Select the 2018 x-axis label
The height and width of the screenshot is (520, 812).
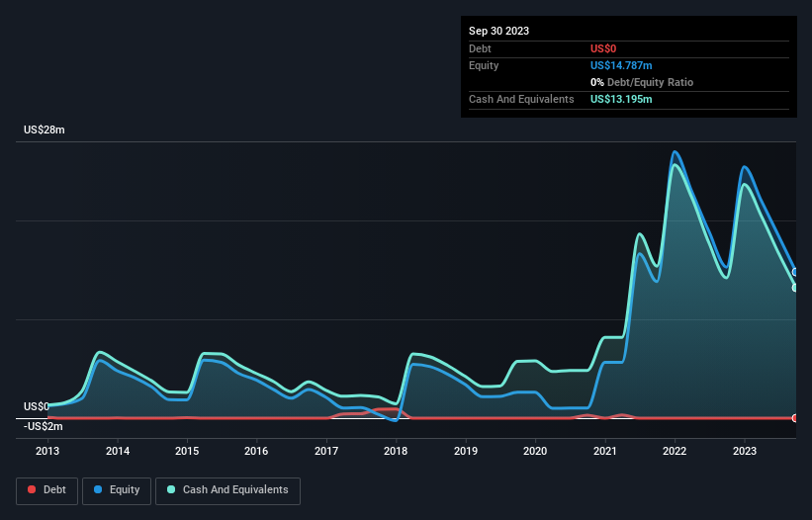click(x=396, y=451)
